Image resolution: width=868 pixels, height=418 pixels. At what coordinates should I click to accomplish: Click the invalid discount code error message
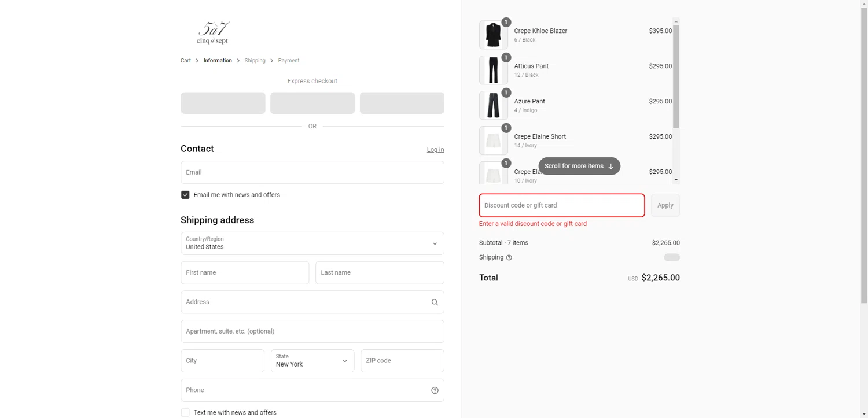(x=533, y=224)
